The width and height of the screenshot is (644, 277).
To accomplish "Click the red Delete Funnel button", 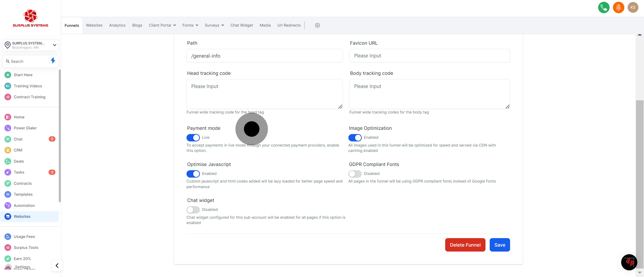I will tap(465, 245).
